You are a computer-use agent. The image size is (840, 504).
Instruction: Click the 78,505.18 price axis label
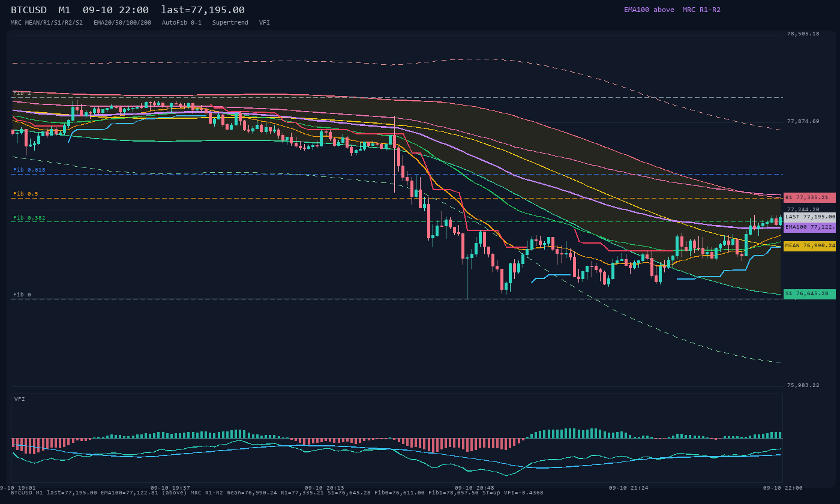(803, 34)
